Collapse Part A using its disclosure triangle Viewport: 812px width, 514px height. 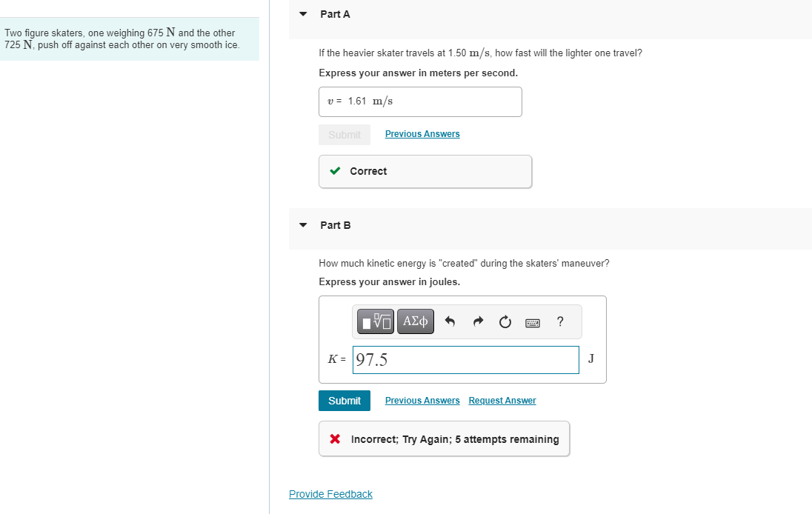point(302,13)
